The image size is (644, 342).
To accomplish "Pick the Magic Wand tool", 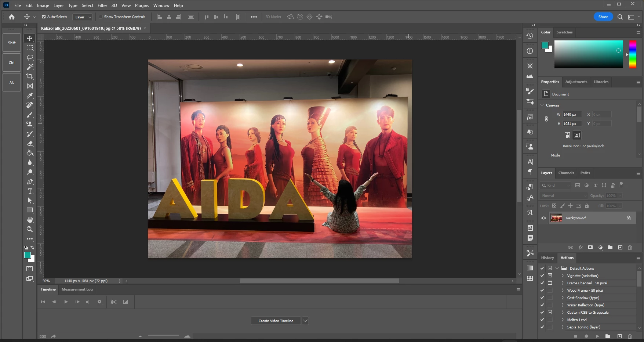I will click(x=30, y=67).
